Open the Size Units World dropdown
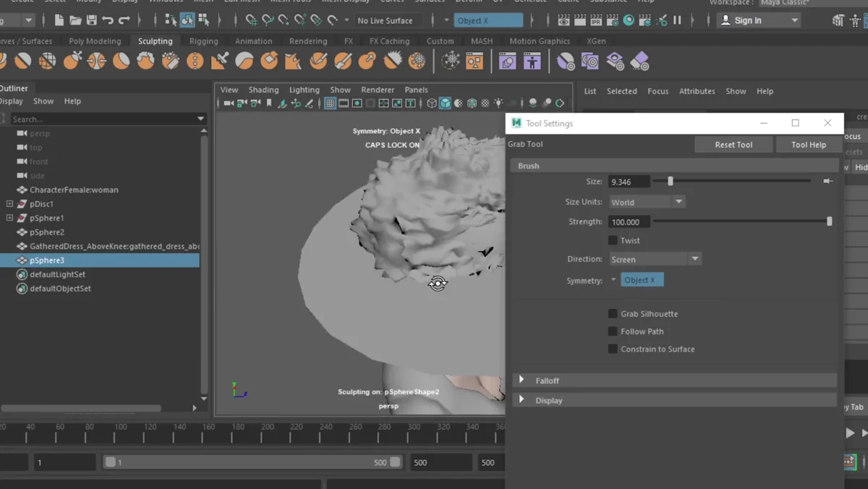The height and width of the screenshot is (489, 868). click(x=647, y=202)
